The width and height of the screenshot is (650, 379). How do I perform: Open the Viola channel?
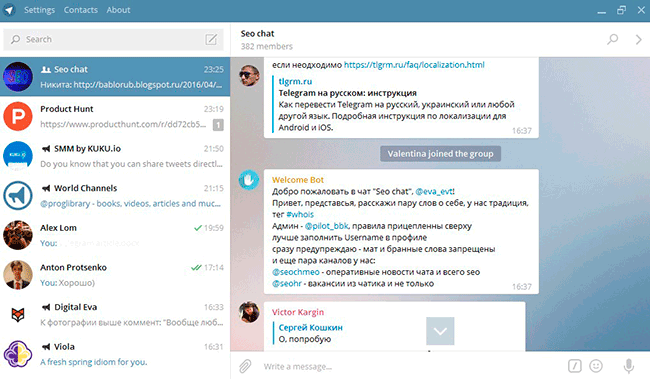click(115, 354)
